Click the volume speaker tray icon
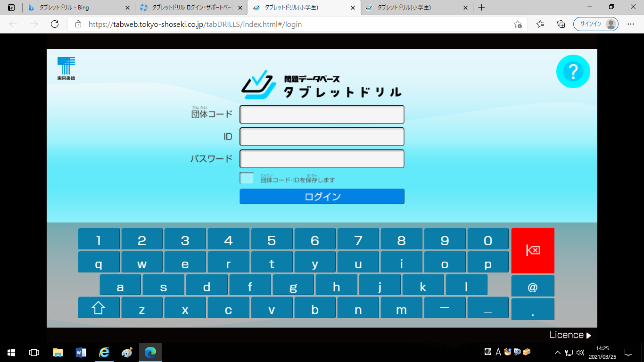The width and height of the screenshot is (644, 362). (580, 352)
